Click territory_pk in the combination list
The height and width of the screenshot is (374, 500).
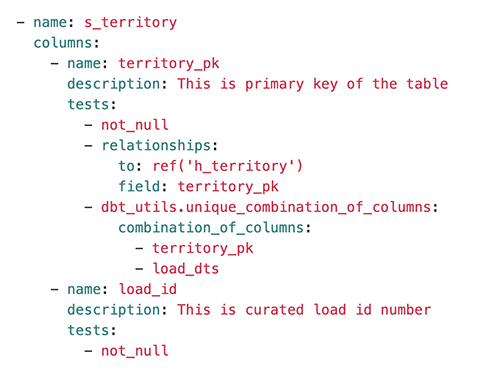(203, 248)
